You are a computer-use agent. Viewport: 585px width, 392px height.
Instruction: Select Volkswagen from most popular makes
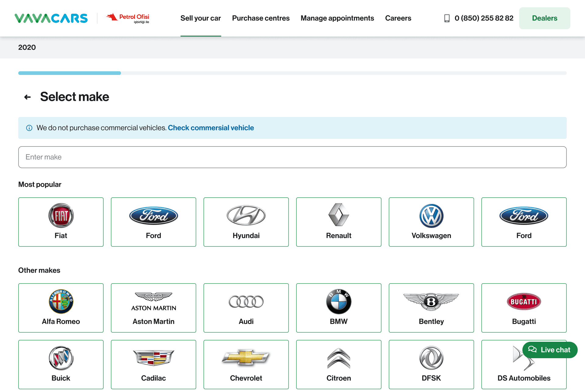pyautogui.click(x=431, y=222)
